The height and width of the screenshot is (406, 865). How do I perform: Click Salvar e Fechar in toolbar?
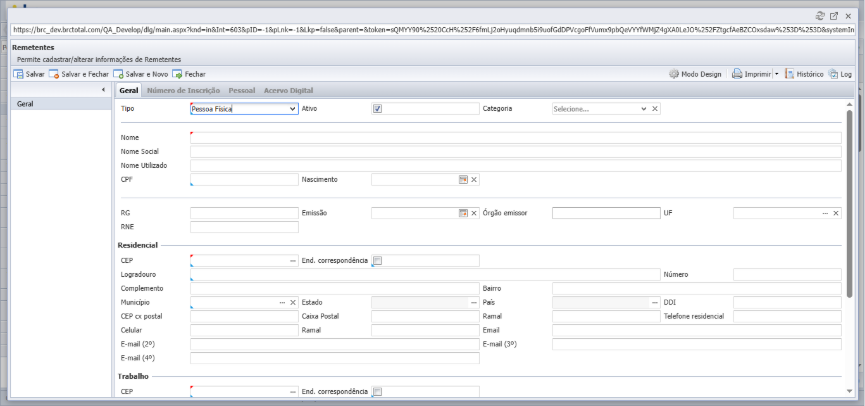pyautogui.click(x=79, y=74)
